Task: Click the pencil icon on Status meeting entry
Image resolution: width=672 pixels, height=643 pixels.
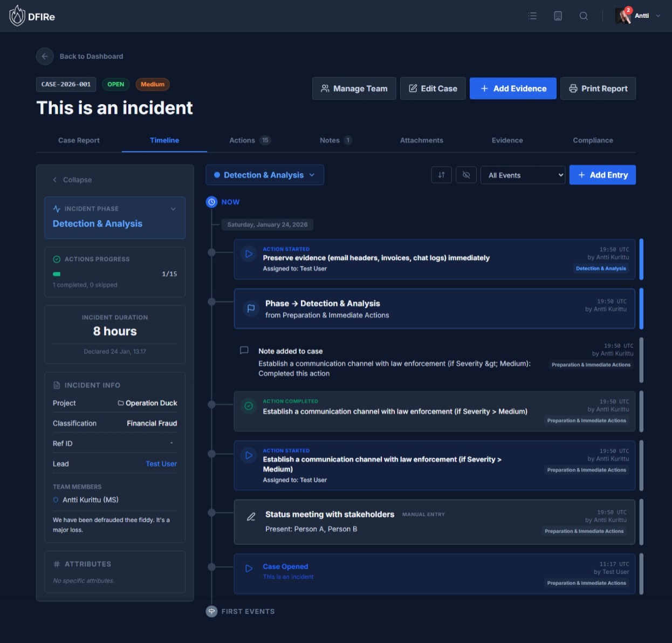Action: (251, 517)
